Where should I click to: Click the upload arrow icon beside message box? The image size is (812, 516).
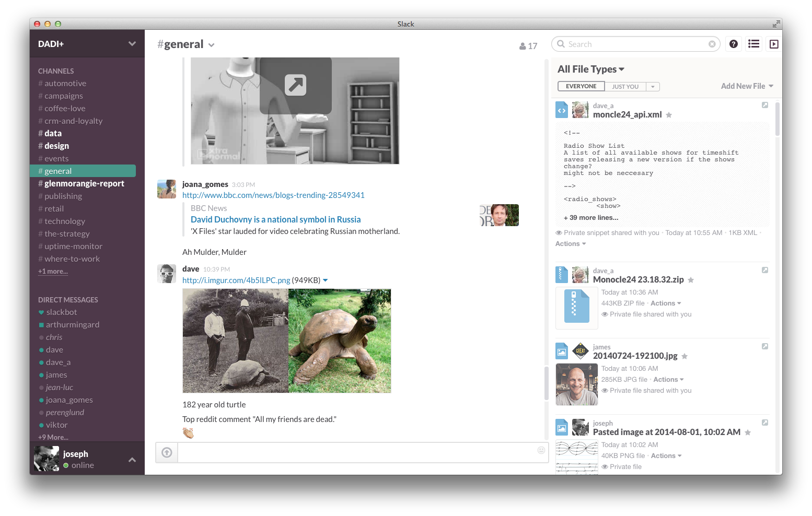pyautogui.click(x=166, y=452)
